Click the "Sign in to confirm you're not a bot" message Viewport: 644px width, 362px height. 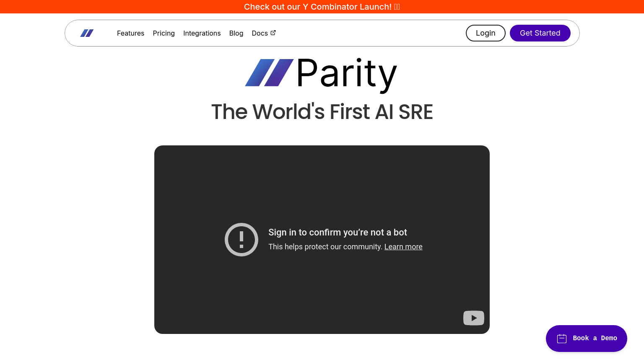pyautogui.click(x=338, y=233)
